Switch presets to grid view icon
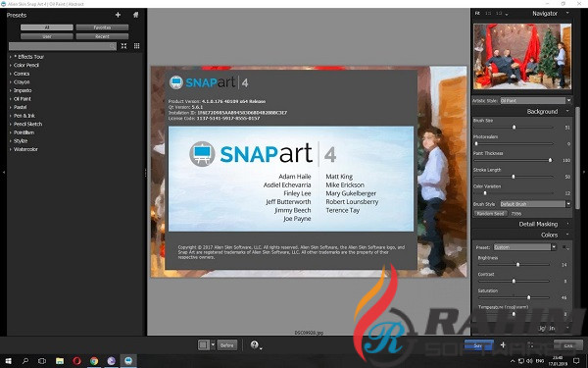The width and height of the screenshot is (588, 368). point(136,46)
